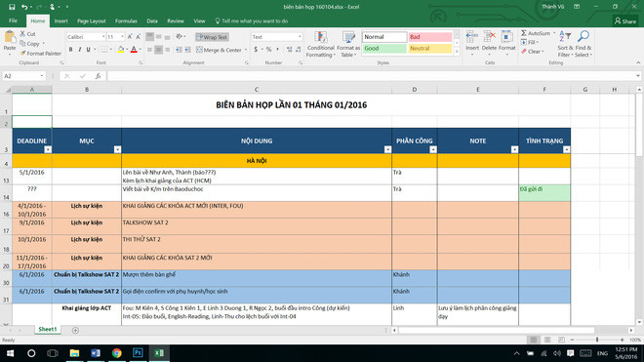Toggle Bold formatting
Image resolution: width=644 pixels, height=362 pixels.
[70, 50]
